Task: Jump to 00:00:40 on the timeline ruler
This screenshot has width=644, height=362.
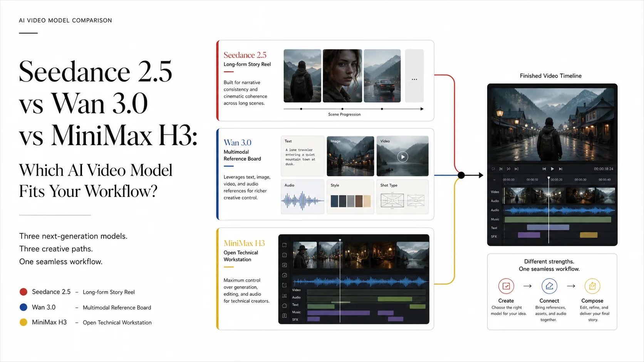Action: 604,180
